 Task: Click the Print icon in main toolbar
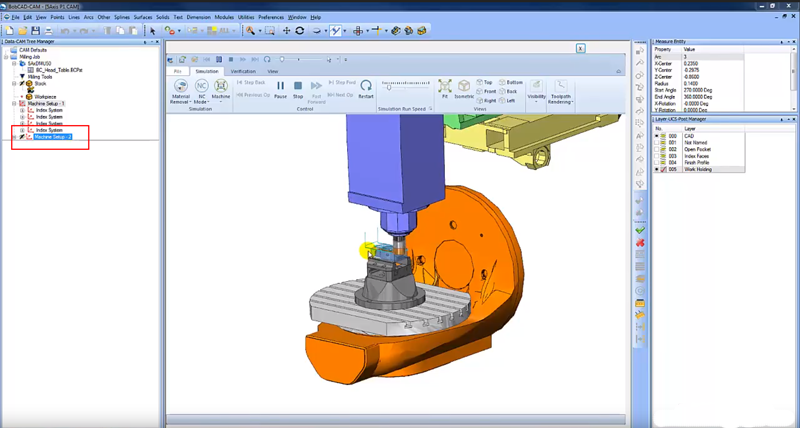click(x=48, y=31)
